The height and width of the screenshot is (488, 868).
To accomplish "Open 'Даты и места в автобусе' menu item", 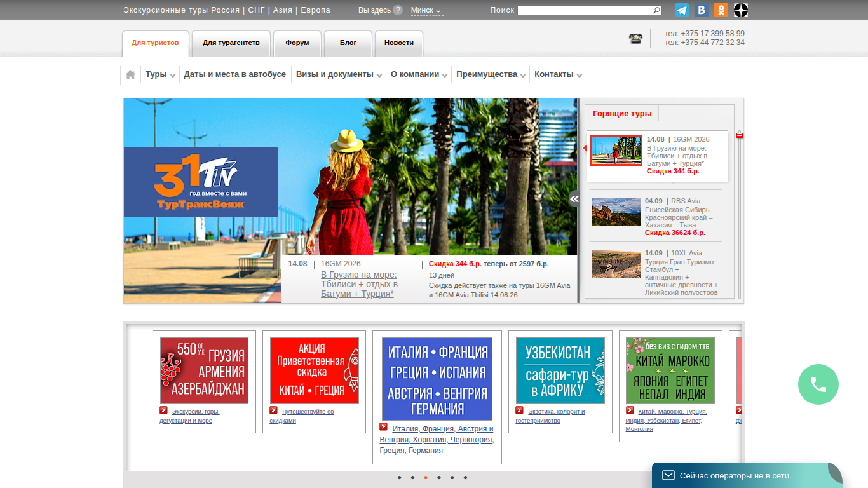I will 235,74.
